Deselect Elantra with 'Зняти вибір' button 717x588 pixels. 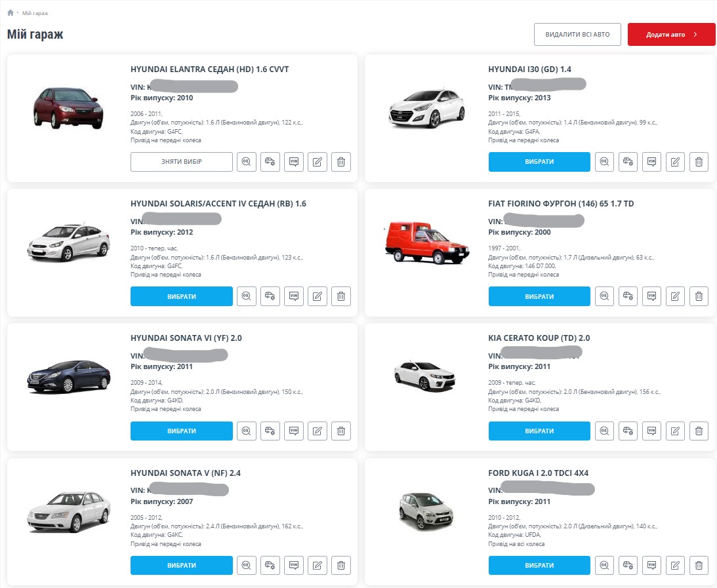point(182,162)
